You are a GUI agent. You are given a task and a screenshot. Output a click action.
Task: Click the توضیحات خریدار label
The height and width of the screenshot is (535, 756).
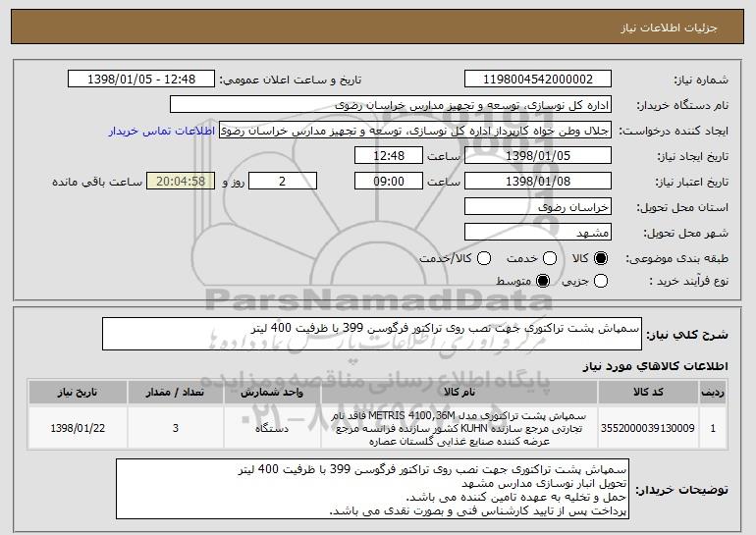(681, 490)
